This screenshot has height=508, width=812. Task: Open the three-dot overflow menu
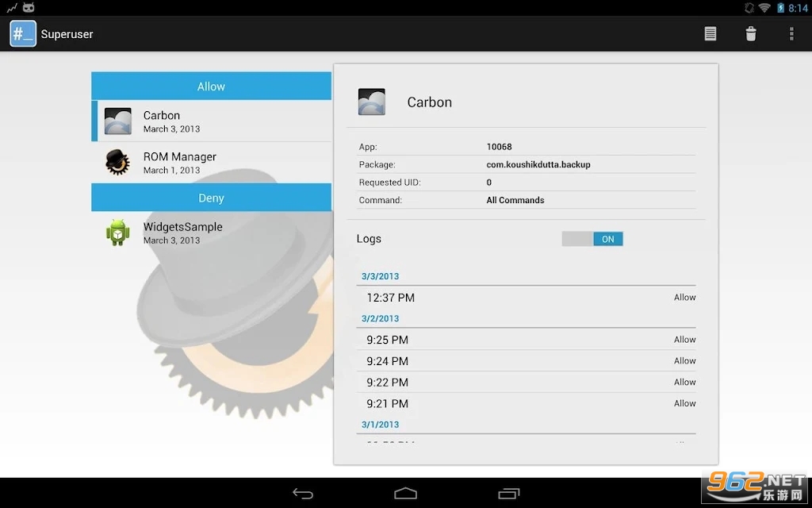[791, 33]
